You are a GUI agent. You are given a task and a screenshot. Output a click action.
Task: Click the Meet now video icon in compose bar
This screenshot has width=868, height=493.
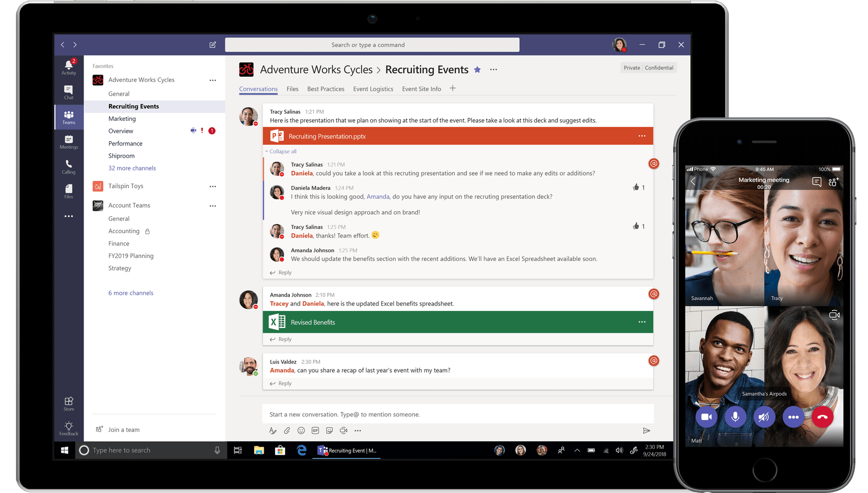(x=344, y=431)
